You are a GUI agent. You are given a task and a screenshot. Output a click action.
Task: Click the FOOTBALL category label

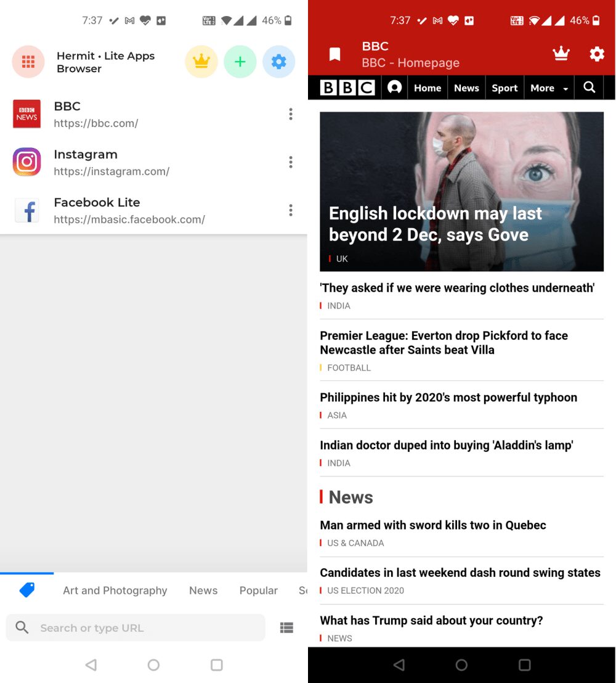pos(349,367)
